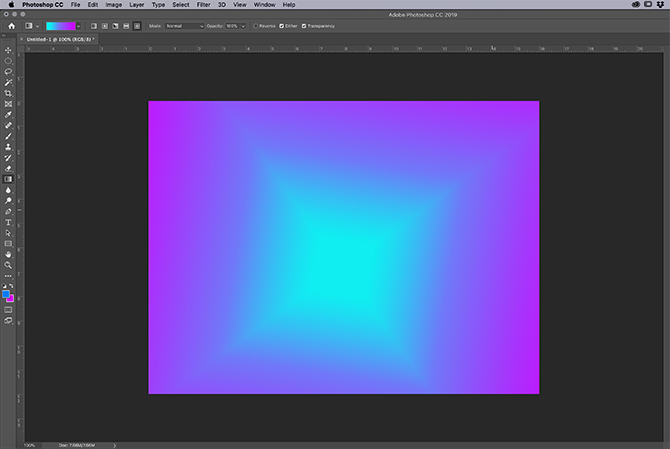Viewport: 670px width, 449px height.
Task: Select the Type tool
Action: coord(8,222)
